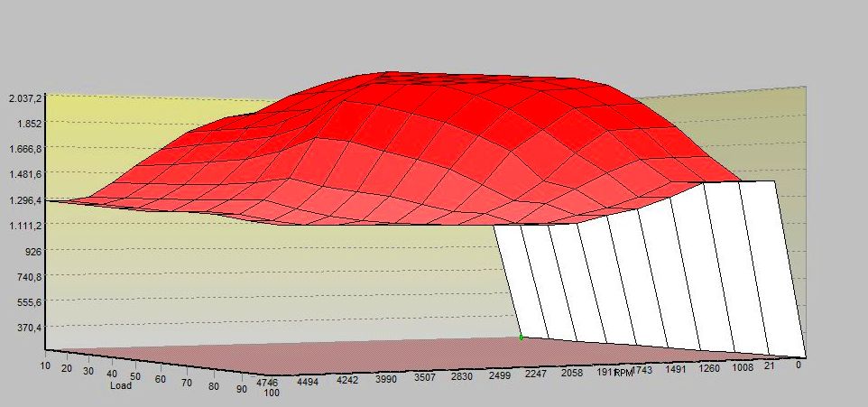Click the 90 tick on Load axis
868x407 pixels.
(x=241, y=389)
